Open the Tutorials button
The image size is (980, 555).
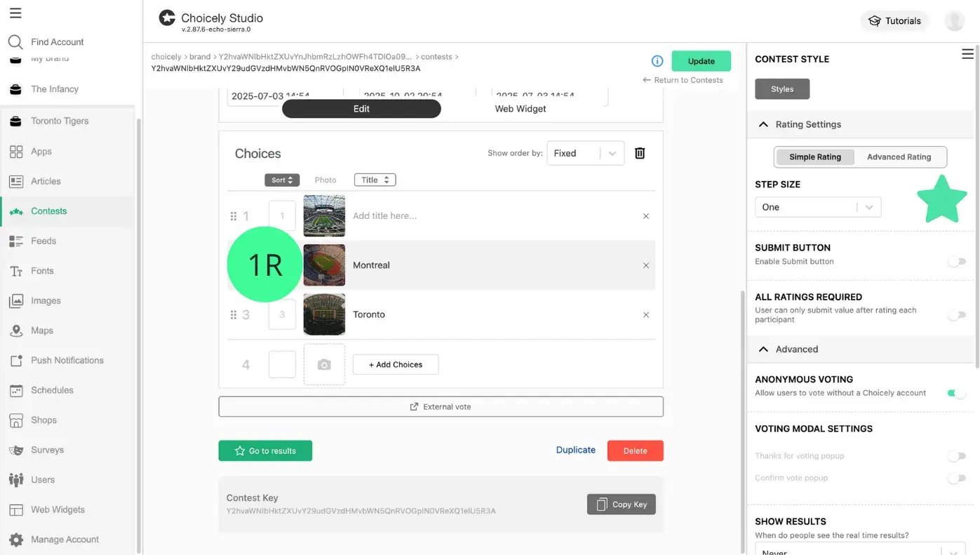[895, 21]
